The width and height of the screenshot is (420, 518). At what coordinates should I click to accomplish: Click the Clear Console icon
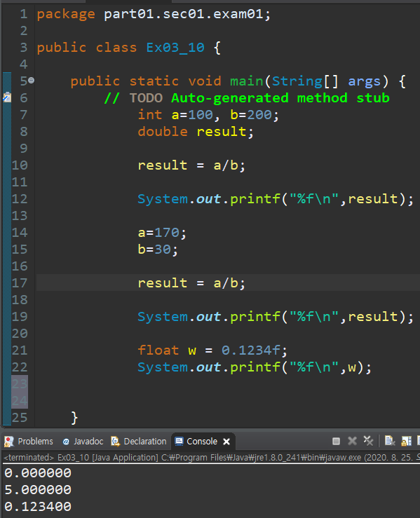click(x=390, y=441)
